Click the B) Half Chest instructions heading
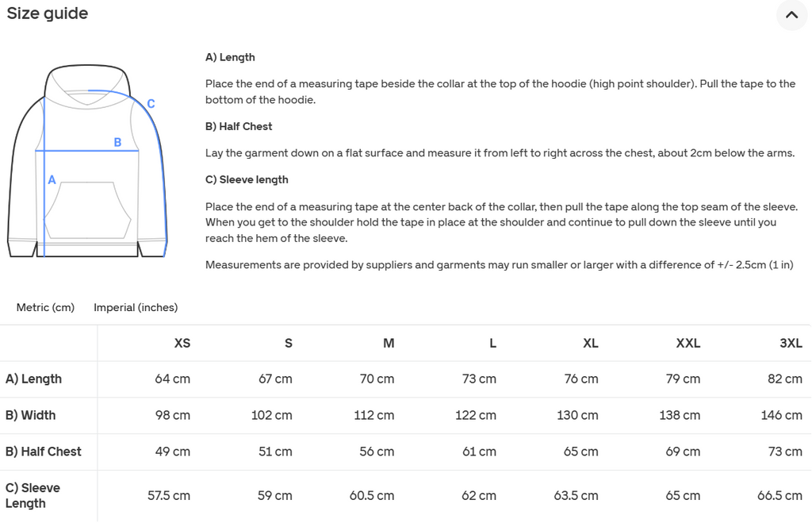 tap(239, 126)
